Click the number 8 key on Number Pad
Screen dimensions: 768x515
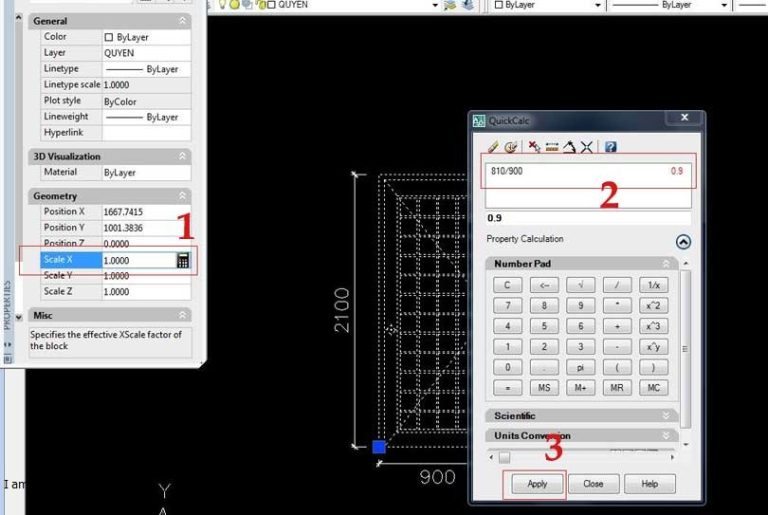[x=544, y=305]
